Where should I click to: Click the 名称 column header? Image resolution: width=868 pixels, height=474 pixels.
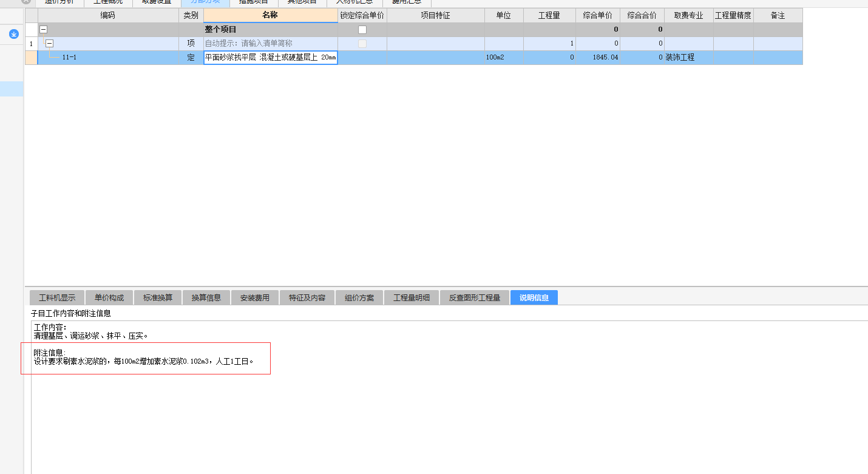[271, 16]
